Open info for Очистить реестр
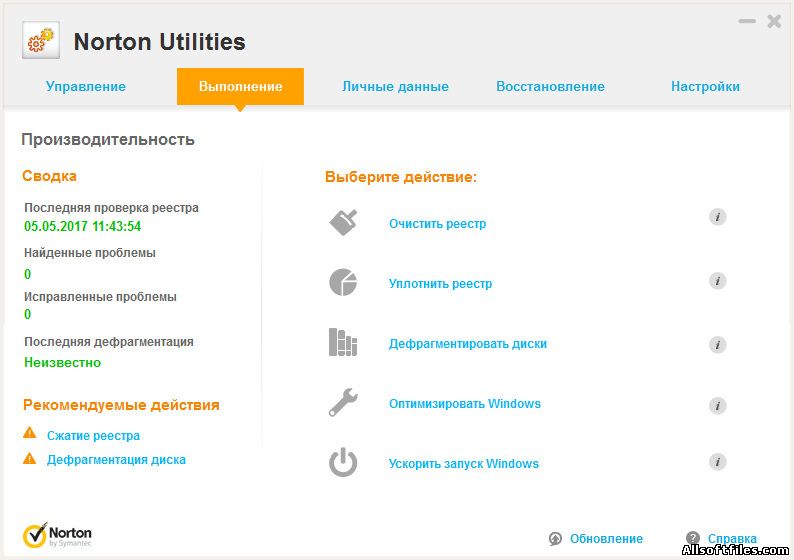Viewport: 794px width, 560px height. point(717,217)
